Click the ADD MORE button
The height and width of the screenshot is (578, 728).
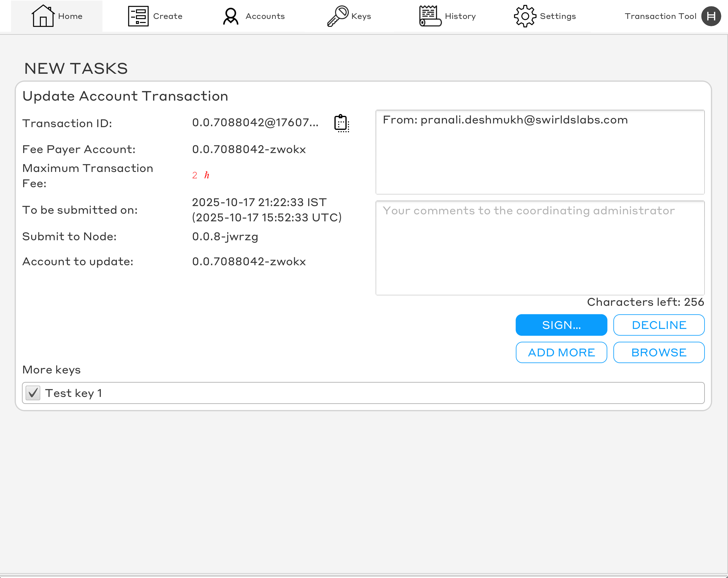click(x=561, y=352)
